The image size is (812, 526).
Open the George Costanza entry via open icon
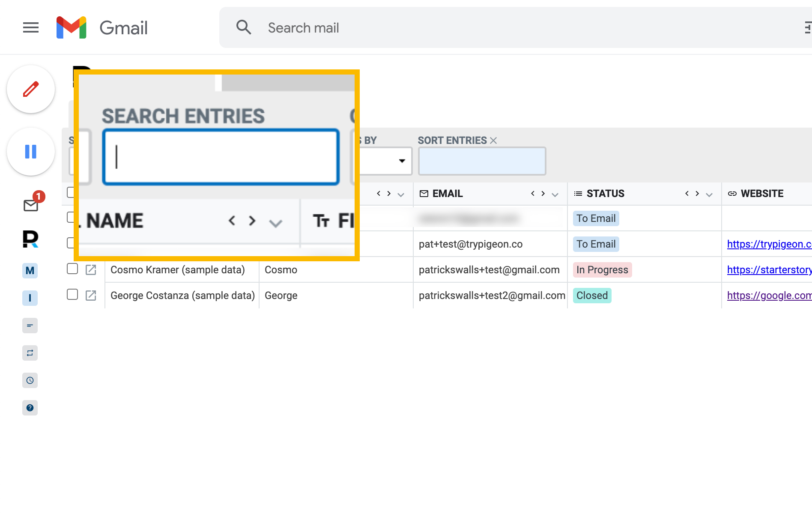91,295
